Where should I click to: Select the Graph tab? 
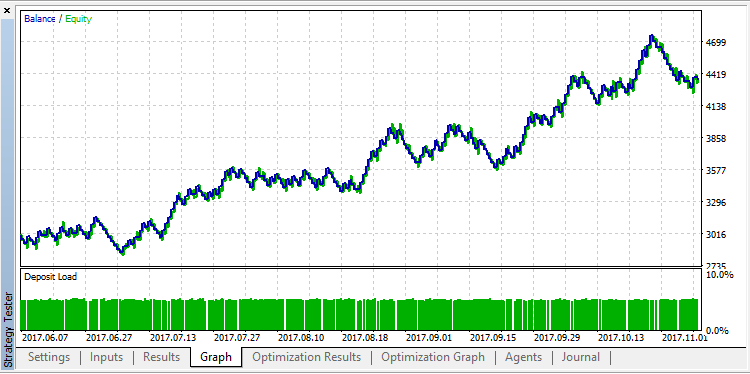(216, 357)
